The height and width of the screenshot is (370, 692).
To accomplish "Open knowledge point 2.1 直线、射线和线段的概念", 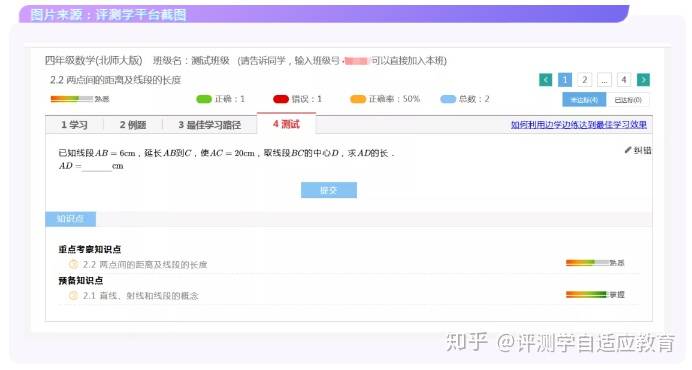I will click(x=140, y=296).
